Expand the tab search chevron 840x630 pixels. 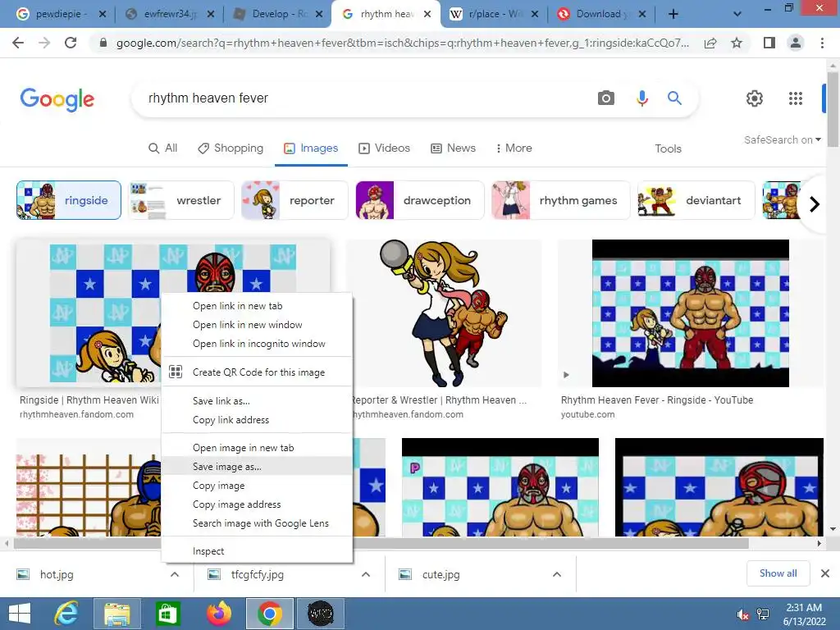point(737,15)
